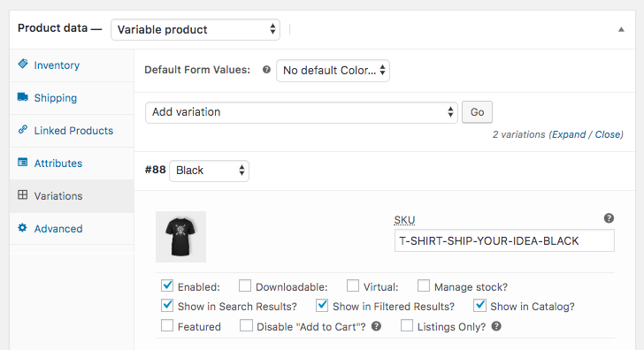Click the Close variations link
Viewport: 644px width, 350px height.
tap(608, 134)
